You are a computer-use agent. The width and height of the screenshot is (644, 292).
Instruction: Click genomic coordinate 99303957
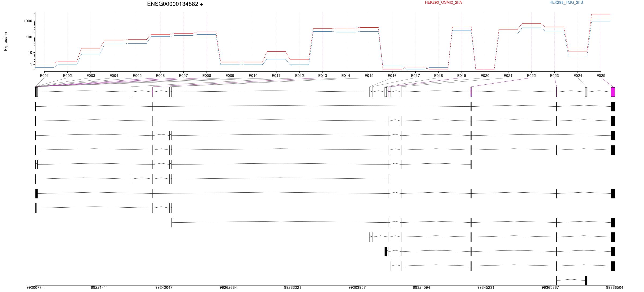357,287
